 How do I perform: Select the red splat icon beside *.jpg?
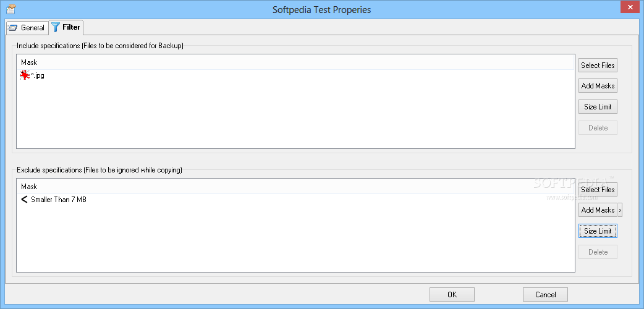click(x=25, y=75)
